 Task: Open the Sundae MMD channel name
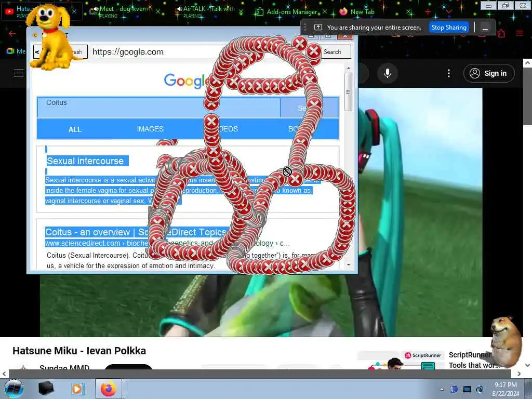click(64, 368)
